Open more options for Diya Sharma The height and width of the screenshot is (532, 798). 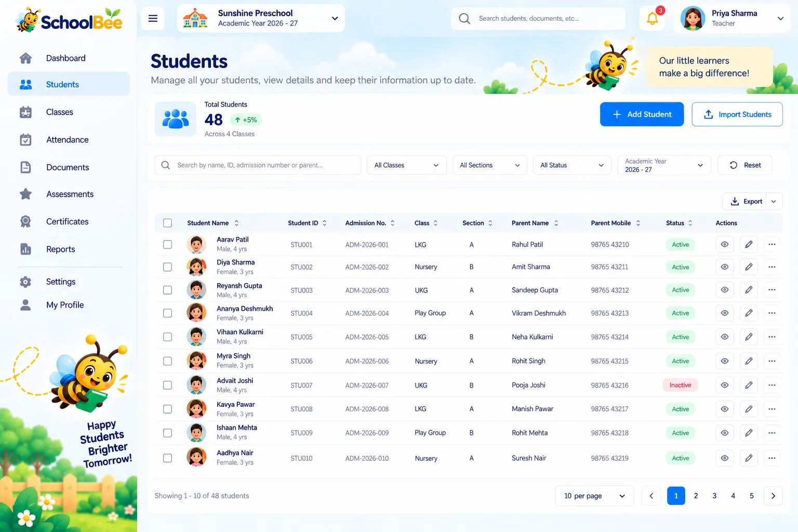click(772, 267)
